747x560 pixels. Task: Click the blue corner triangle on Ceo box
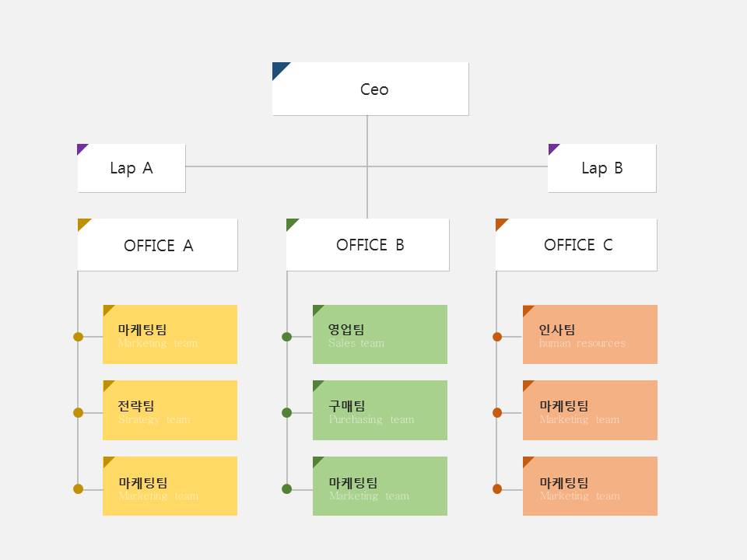pos(279,68)
